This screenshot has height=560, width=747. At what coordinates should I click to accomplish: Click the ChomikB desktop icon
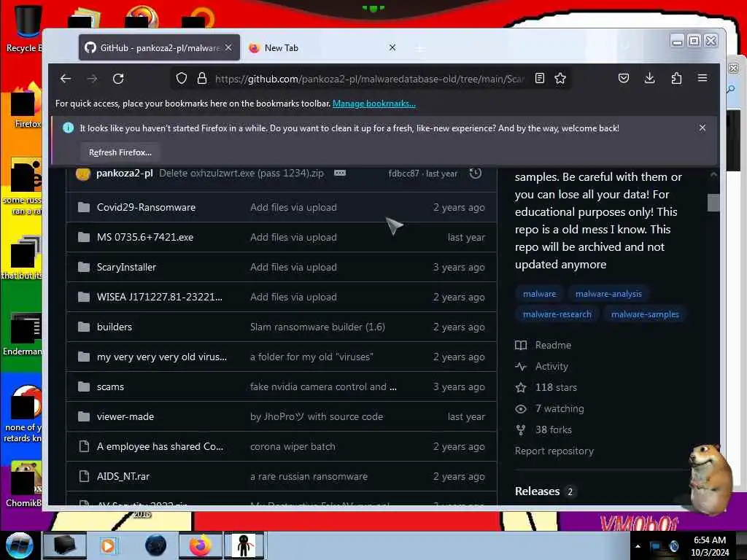(24, 484)
